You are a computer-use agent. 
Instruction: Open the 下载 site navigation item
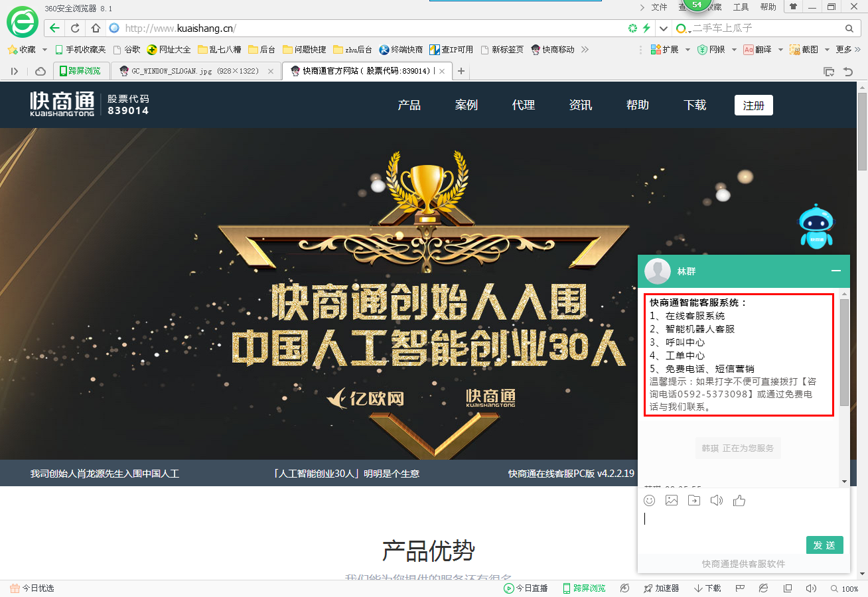click(x=695, y=105)
